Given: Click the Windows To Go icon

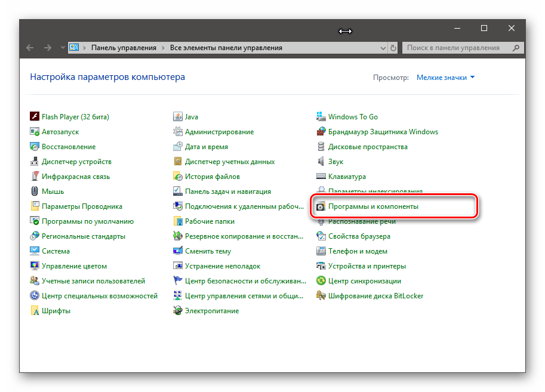Looking at the screenshot, I should [x=321, y=117].
